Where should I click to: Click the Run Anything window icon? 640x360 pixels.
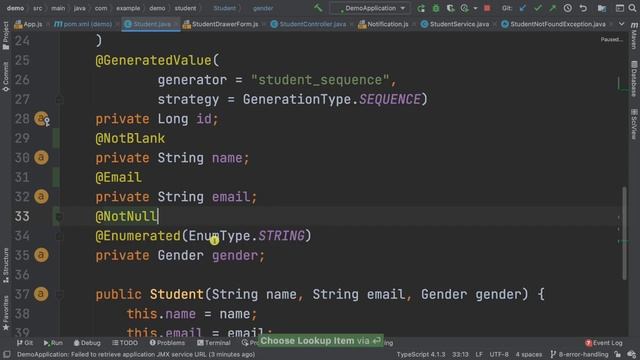click(x=620, y=8)
